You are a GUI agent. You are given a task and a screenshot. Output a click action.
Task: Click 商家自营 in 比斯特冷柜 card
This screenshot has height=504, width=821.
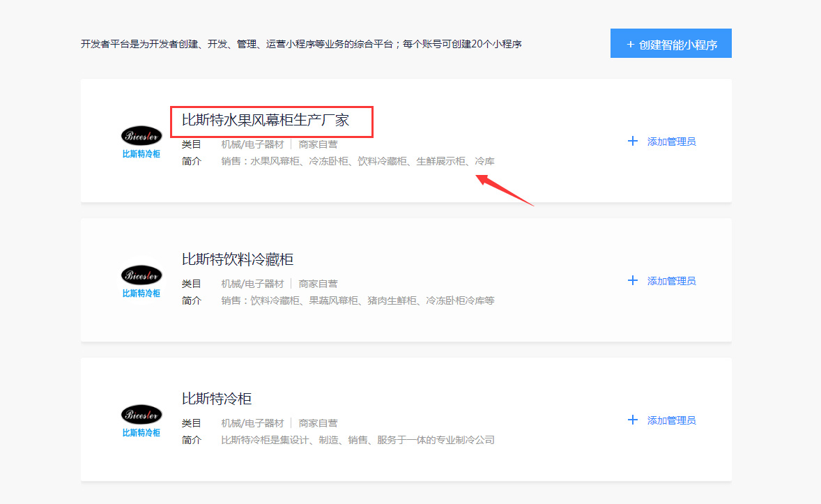(x=318, y=423)
